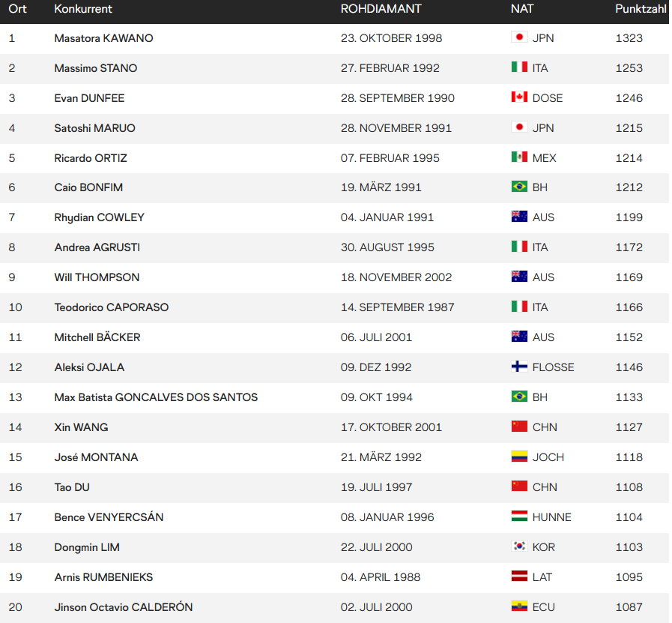The width and height of the screenshot is (672, 623).
Task: Click the China flag in Xin WANG row
Action: (x=519, y=427)
